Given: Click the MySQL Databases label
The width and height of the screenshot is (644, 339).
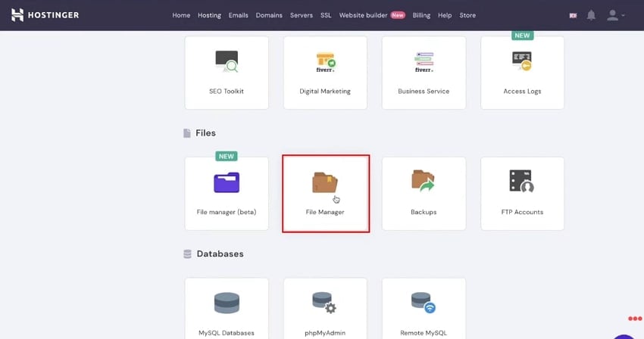Looking at the screenshot, I should click(227, 333).
